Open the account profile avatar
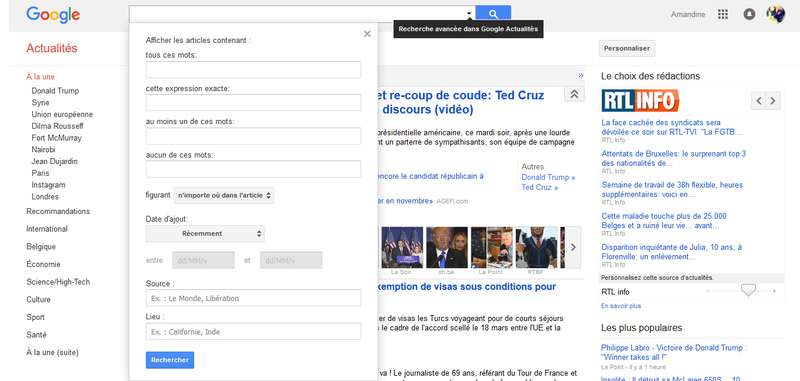The image size is (800, 381). [x=776, y=14]
